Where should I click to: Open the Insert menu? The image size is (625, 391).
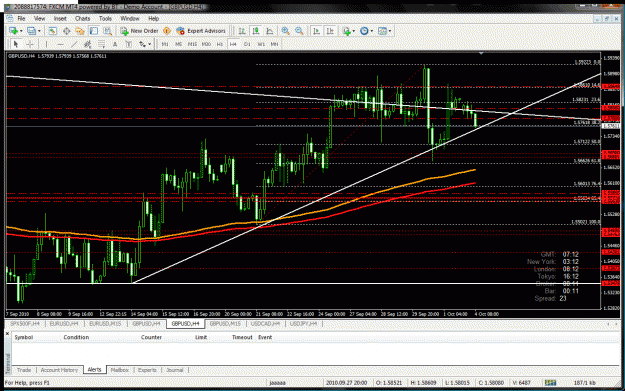pos(60,18)
